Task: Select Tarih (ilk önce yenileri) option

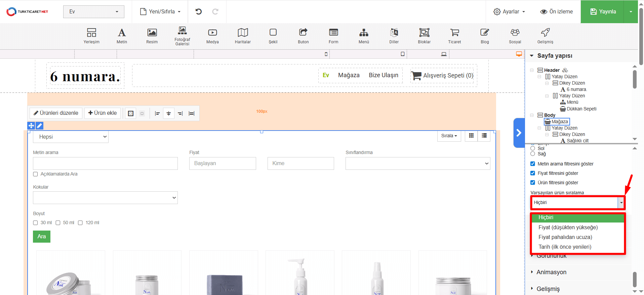Action: coord(565,247)
